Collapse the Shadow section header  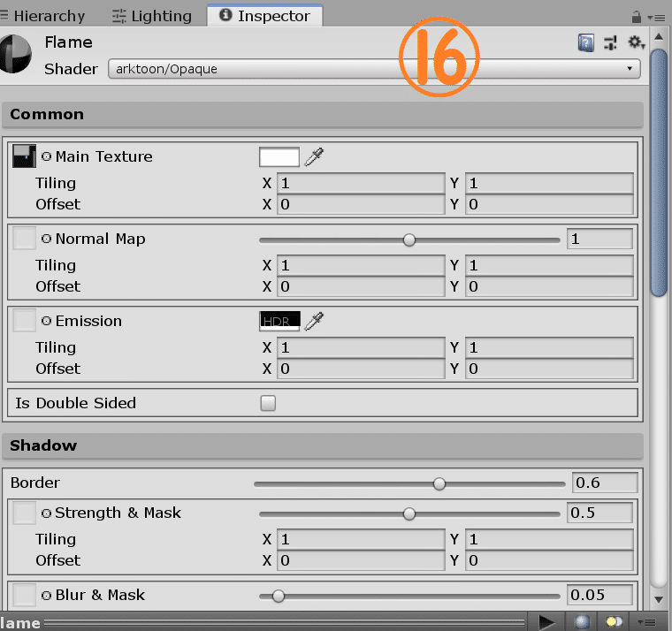[323, 445]
